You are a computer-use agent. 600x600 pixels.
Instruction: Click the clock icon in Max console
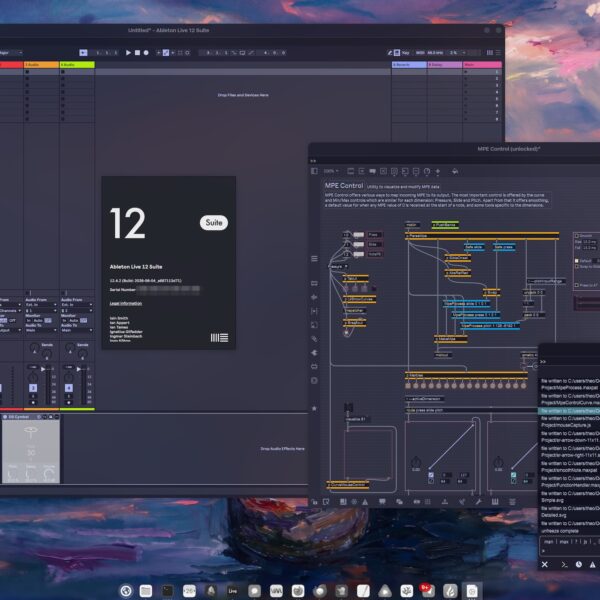coord(579,564)
